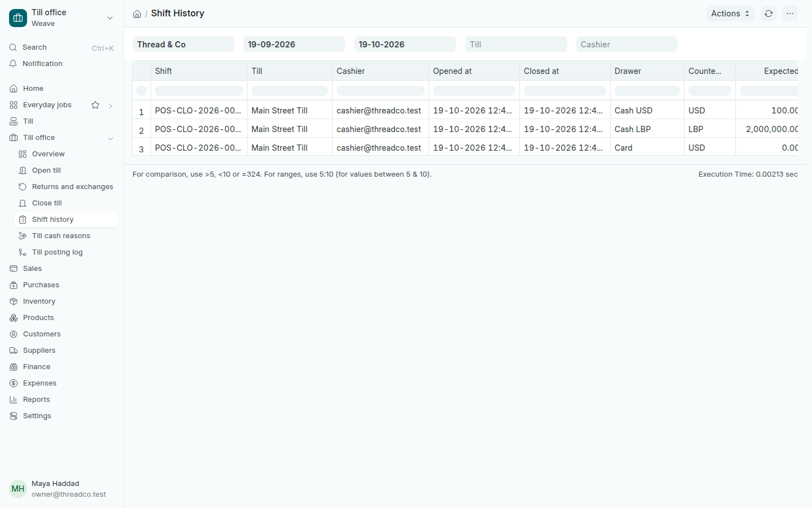812x508 pixels.
Task: Open the Overview menu item
Action: [66, 154]
